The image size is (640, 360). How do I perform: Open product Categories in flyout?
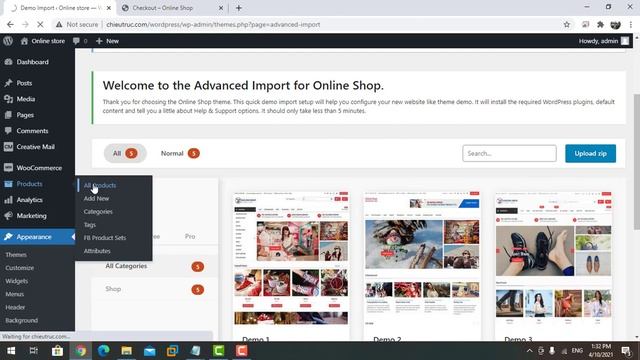coord(98,211)
